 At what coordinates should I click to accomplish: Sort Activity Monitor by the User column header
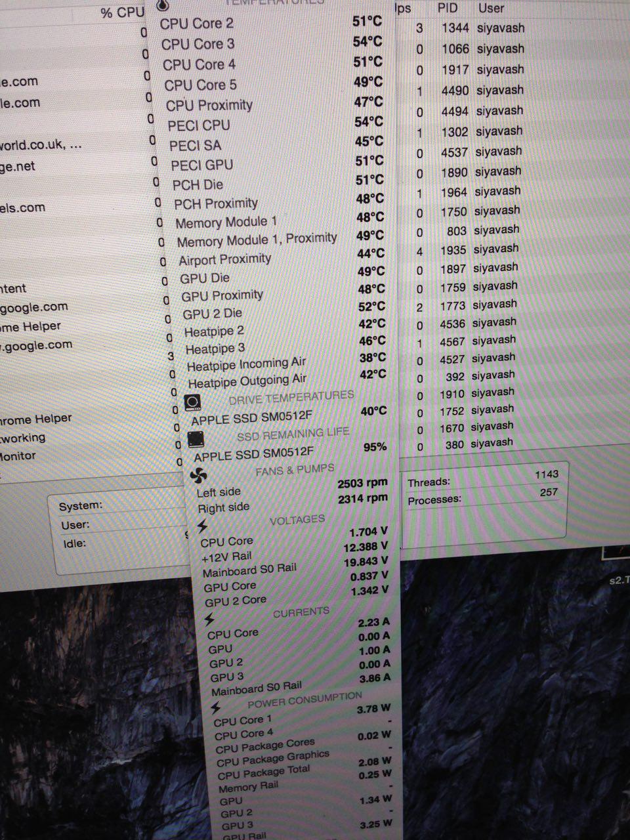491,9
